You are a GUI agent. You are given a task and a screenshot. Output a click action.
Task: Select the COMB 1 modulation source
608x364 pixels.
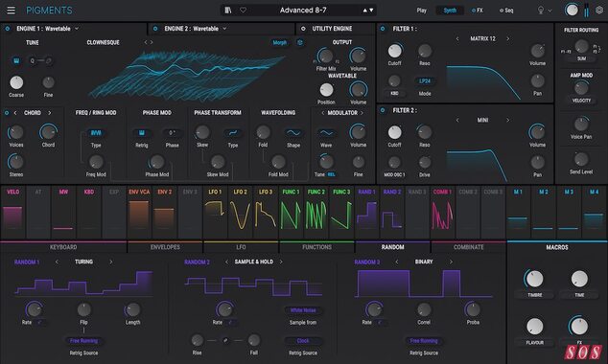[x=442, y=213]
